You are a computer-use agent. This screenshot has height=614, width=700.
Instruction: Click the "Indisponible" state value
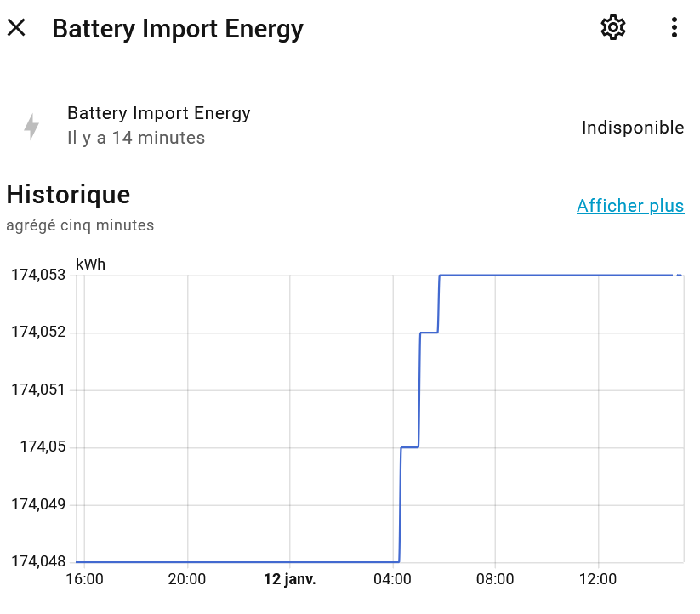[632, 128]
